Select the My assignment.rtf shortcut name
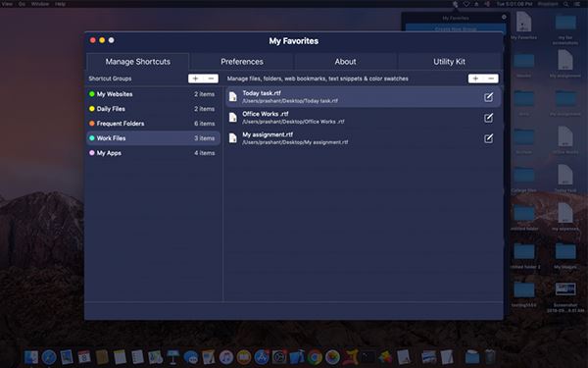 point(268,134)
